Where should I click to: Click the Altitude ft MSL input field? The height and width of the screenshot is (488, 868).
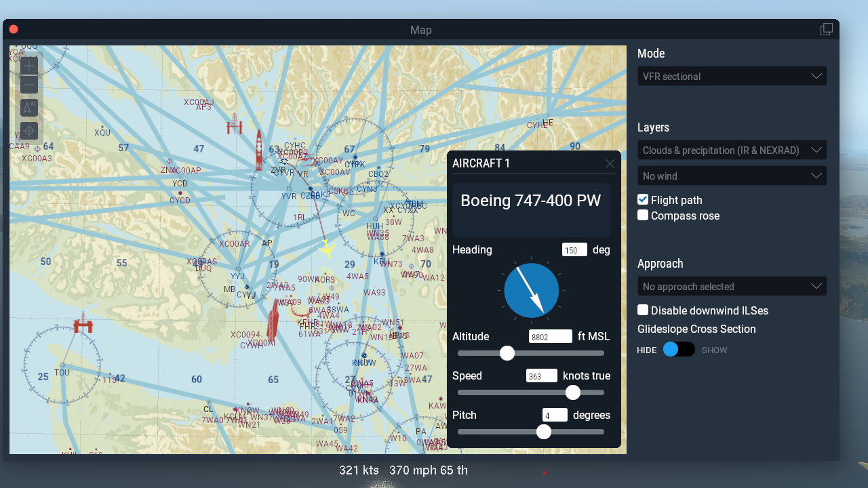tap(551, 337)
